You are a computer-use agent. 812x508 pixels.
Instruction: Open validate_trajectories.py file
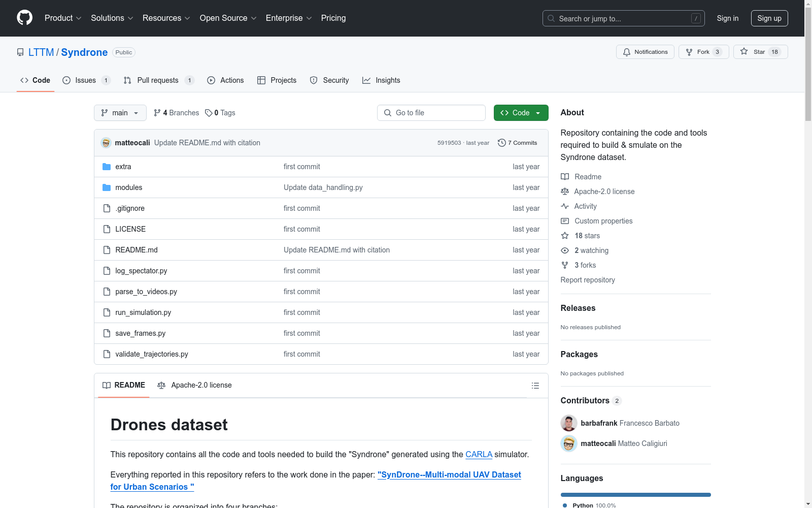point(152,354)
